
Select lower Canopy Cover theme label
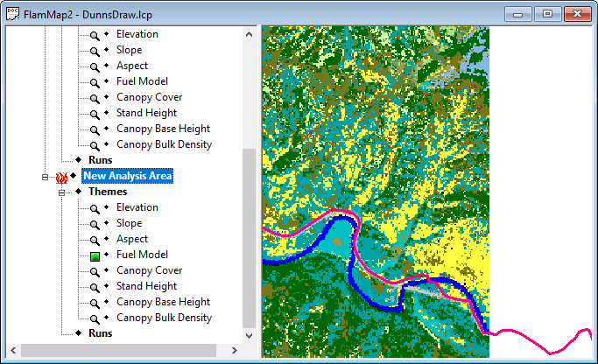click(x=149, y=270)
